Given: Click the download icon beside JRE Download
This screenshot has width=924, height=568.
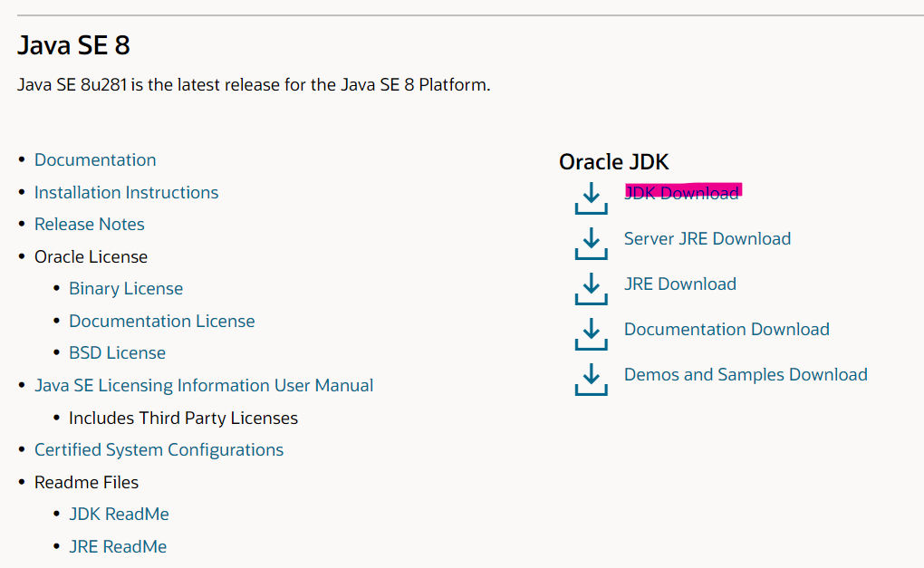Looking at the screenshot, I should [x=591, y=289].
